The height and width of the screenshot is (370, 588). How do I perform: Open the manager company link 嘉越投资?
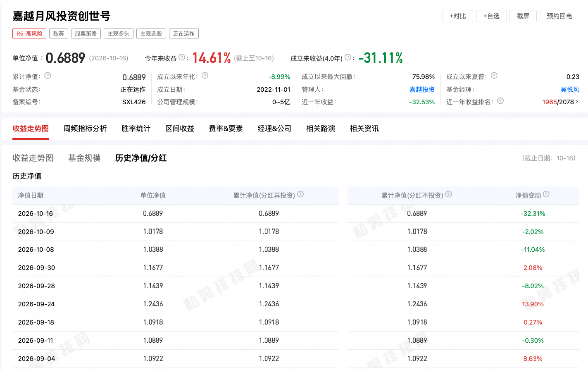pyautogui.click(x=422, y=90)
